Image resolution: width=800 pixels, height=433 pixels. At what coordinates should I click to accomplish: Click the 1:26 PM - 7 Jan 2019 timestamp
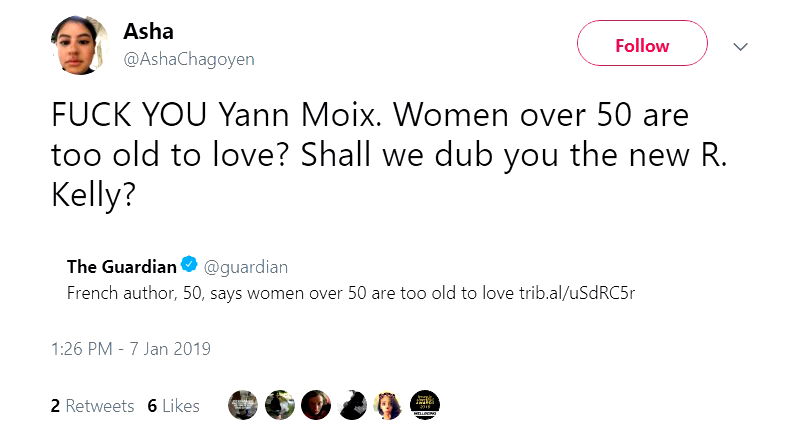pyautogui.click(x=130, y=349)
